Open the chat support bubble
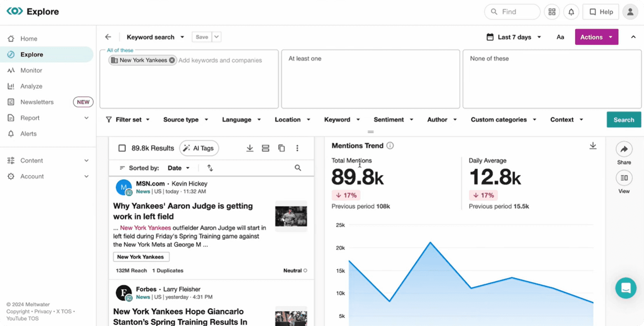The image size is (644, 326). click(x=626, y=288)
